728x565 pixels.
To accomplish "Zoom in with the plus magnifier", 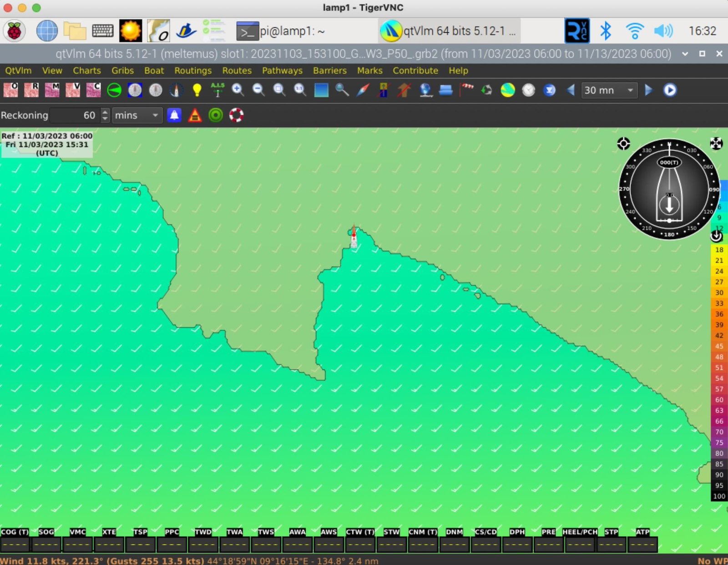I will pos(238,90).
